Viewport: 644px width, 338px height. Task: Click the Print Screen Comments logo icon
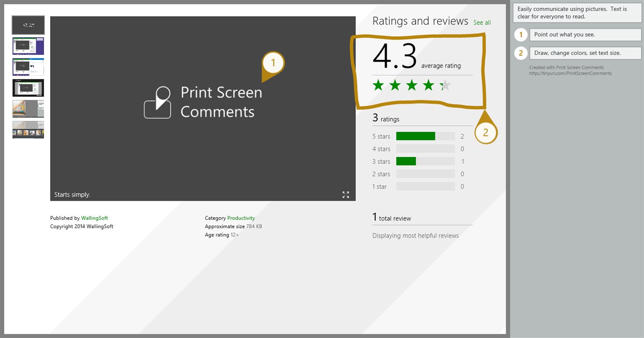click(157, 102)
